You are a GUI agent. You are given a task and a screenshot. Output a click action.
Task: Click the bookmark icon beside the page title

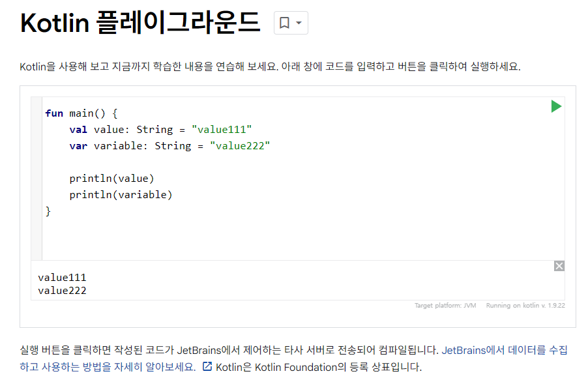point(285,23)
